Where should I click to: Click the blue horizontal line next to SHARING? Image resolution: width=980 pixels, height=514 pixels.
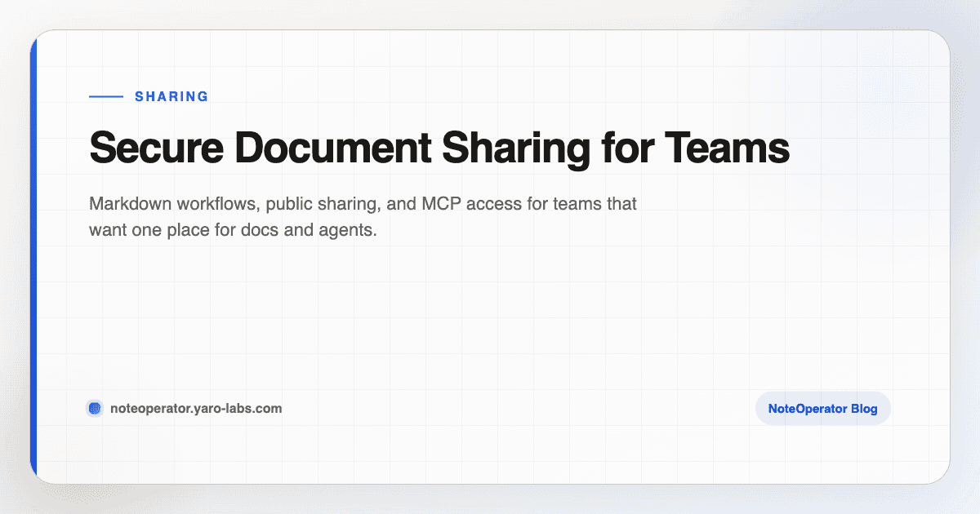point(105,96)
